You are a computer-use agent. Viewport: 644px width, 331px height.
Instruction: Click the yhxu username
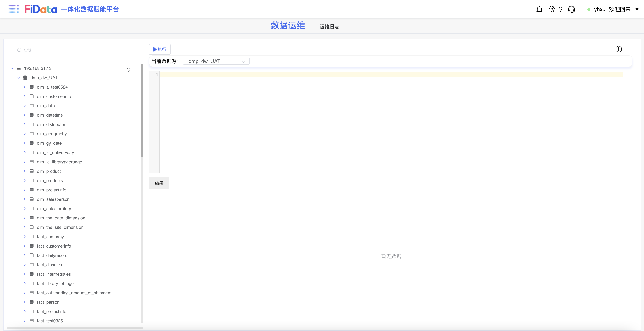[600, 9]
